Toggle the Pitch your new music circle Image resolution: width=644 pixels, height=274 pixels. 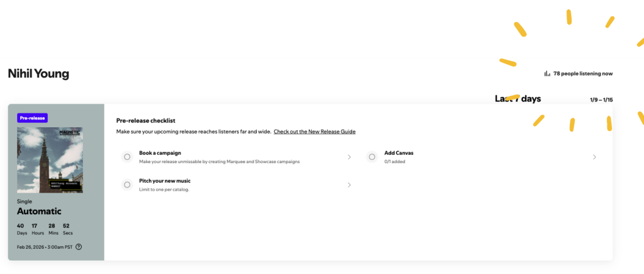pos(127,185)
